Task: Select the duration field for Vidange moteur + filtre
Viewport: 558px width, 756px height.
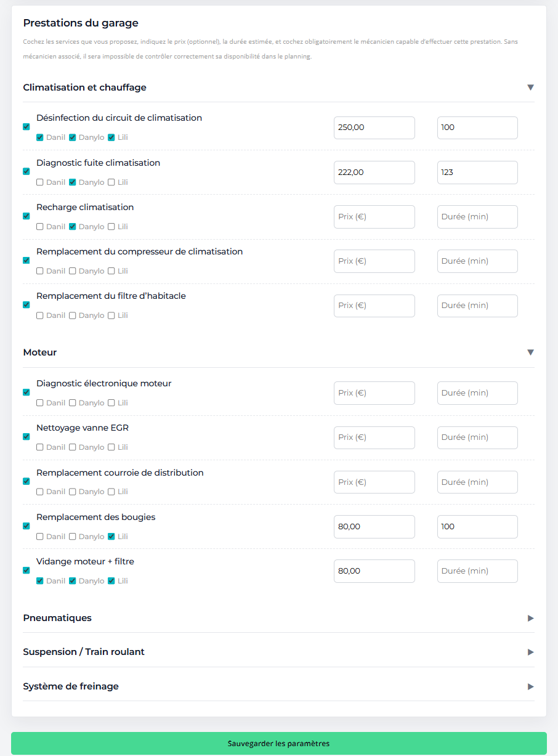Action: (477, 571)
